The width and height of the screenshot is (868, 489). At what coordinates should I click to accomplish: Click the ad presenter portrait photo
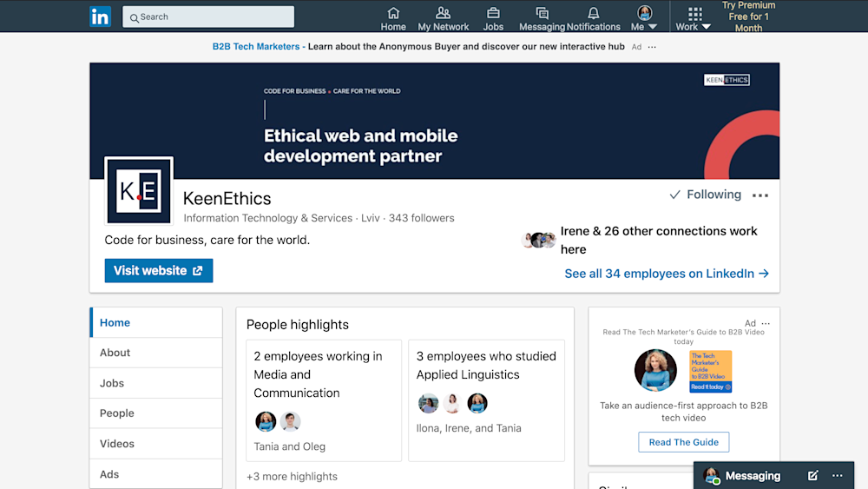(655, 371)
